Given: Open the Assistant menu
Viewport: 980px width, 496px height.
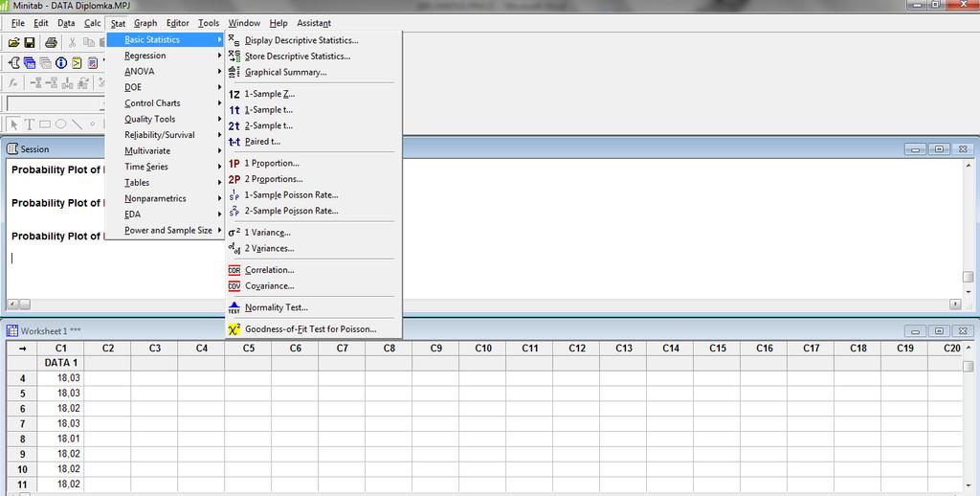Looking at the screenshot, I should tap(314, 23).
